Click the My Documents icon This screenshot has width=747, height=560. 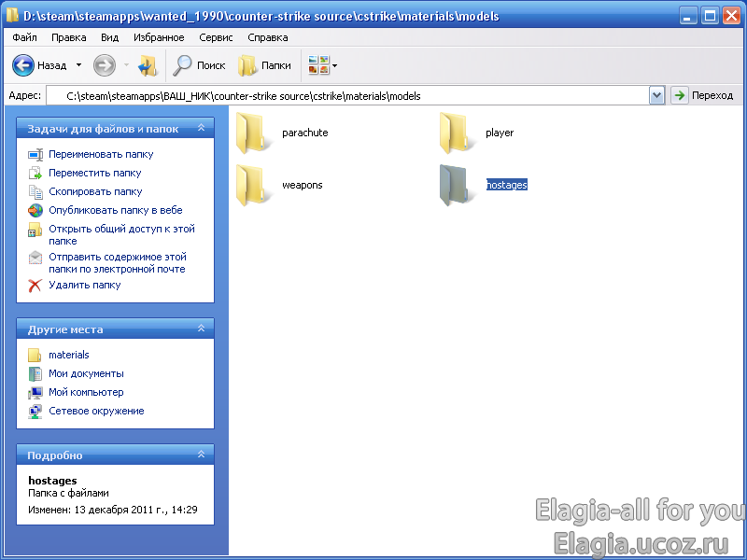pyautogui.click(x=35, y=374)
